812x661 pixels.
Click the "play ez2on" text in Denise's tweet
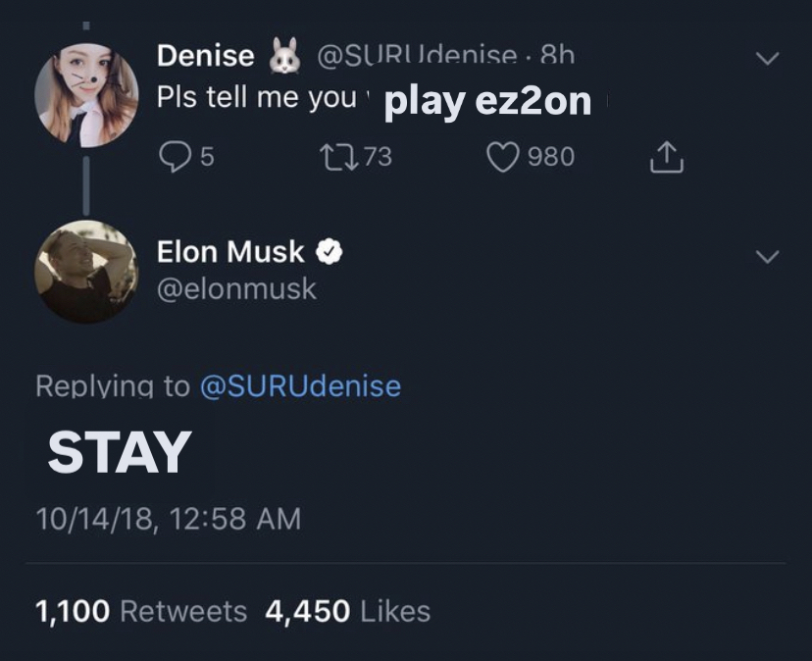tap(487, 102)
